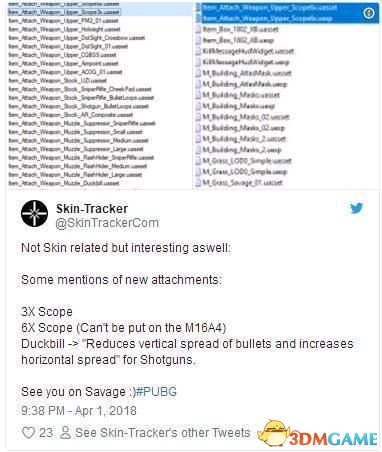Select M_Building_AtlasMask.uasset in right list
The width and height of the screenshot is (382, 452).
(247, 73)
